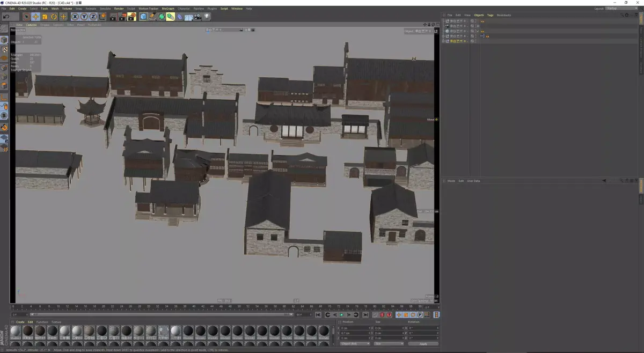Click the Floor environment icon
This screenshot has height=353, width=644.
coord(189,17)
